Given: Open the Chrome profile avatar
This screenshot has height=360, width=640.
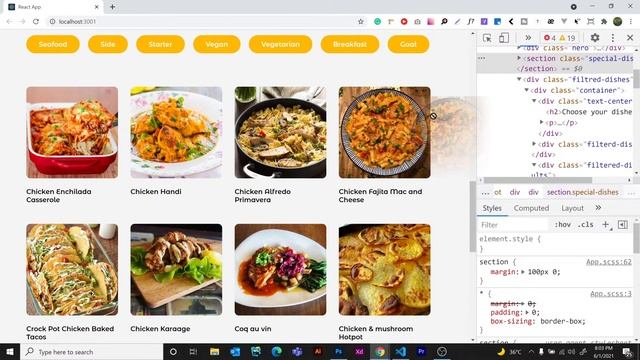Looking at the screenshot, I should (618, 22).
